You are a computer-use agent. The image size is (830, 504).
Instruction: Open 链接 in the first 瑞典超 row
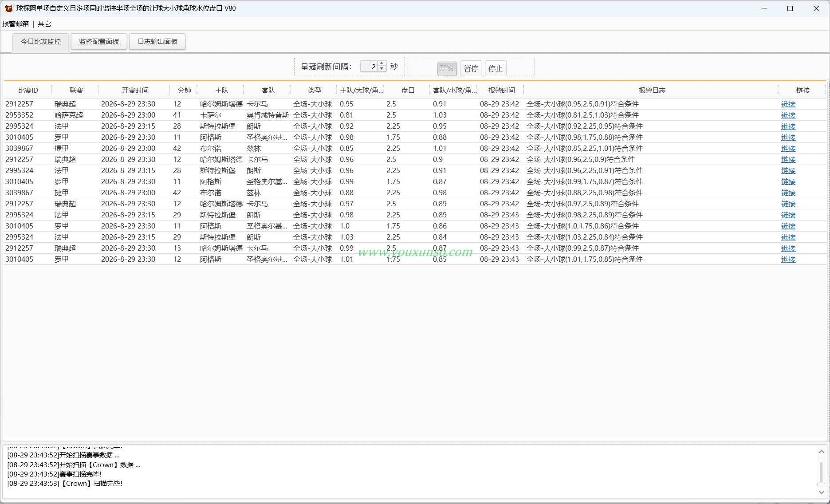(x=788, y=104)
